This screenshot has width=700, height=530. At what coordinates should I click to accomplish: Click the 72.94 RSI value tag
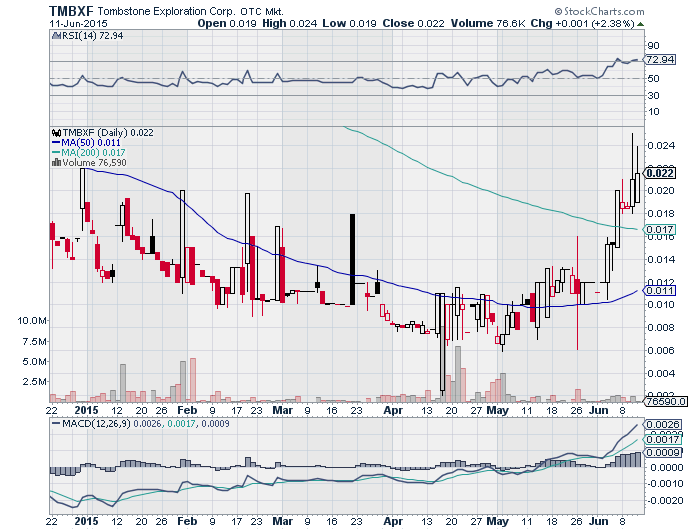[x=660, y=59]
